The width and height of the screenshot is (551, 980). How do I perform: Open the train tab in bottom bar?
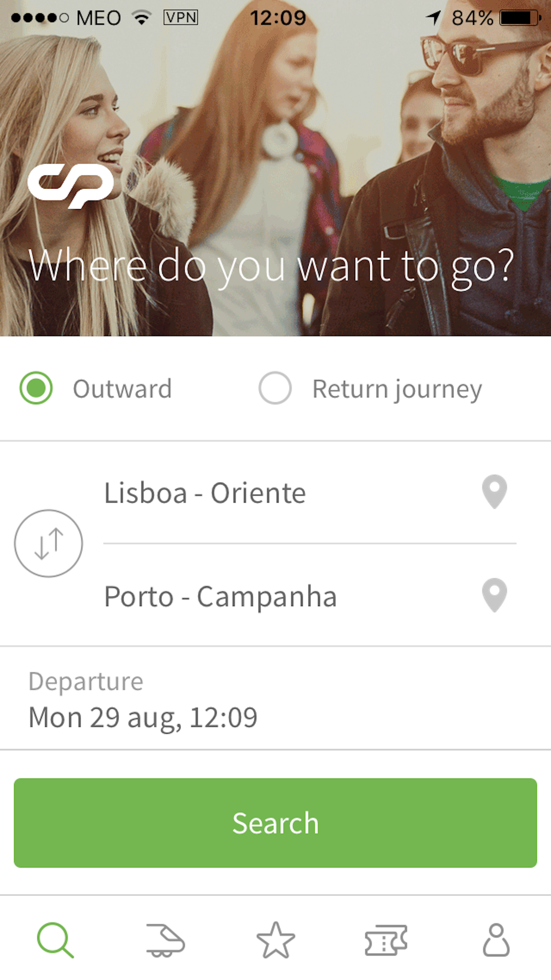click(x=165, y=940)
